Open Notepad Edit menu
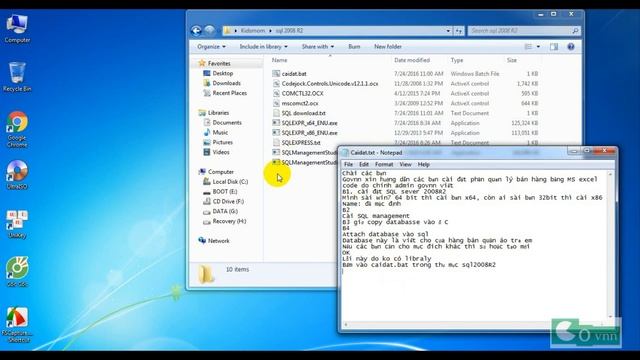Image resolution: width=640 pixels, height=360 pixels. point(364,164)
